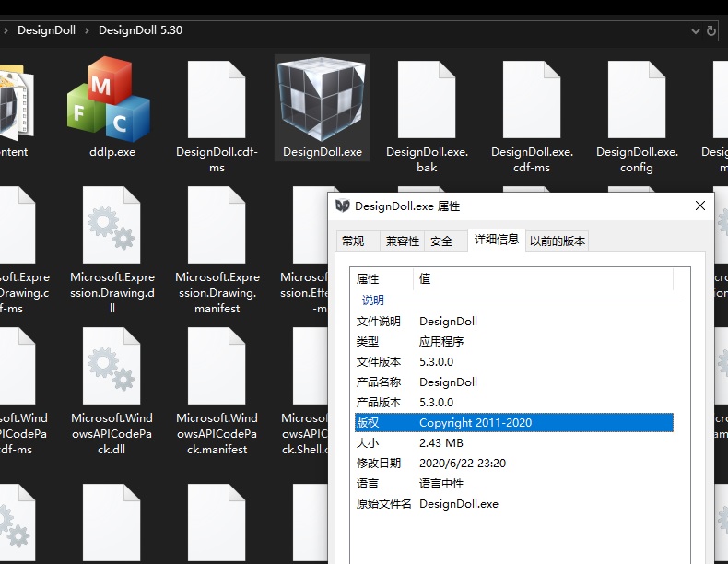Select the 类型 应用程序 row
The width and height of the screenshot is (728, 564).
[x=514, y=342]
